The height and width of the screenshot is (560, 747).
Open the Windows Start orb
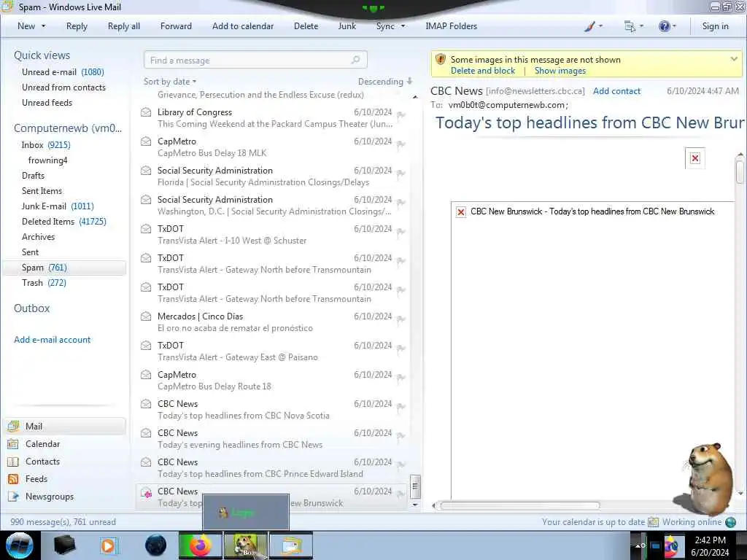click(20, 545)
